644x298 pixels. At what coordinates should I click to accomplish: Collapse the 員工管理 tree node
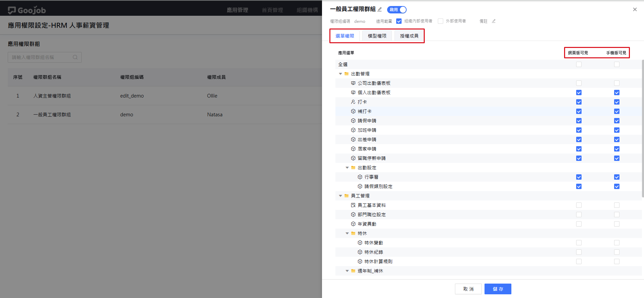pos(340,196)
